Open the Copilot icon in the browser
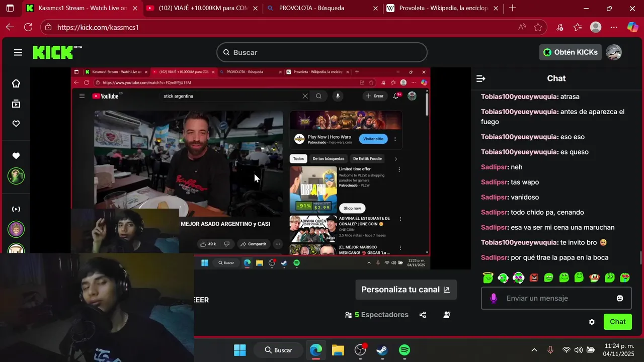The width and height of the screenshot is (644, 362). pos(632,27)
